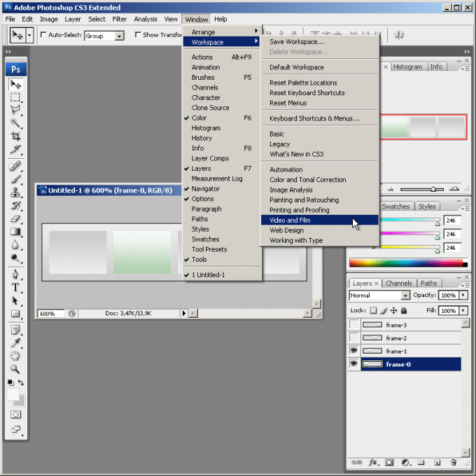
Task: Choose Video and Film workspace
Action: (320, 220)
